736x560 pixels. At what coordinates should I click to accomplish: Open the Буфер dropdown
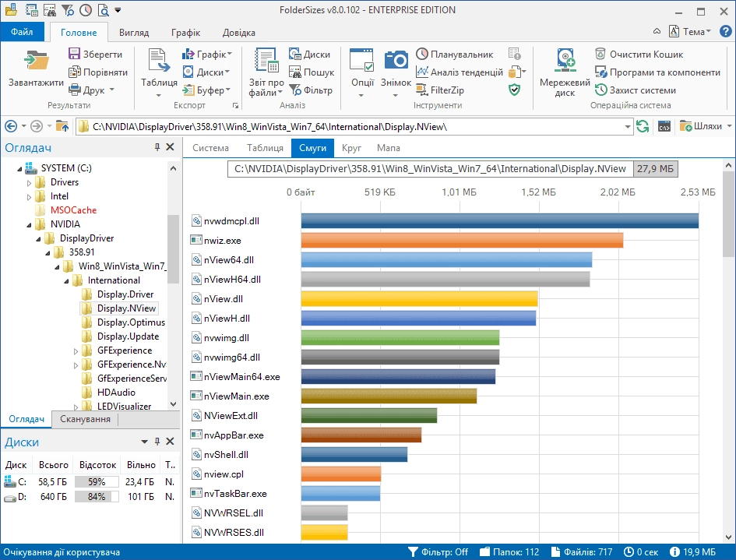coord(227,90)
